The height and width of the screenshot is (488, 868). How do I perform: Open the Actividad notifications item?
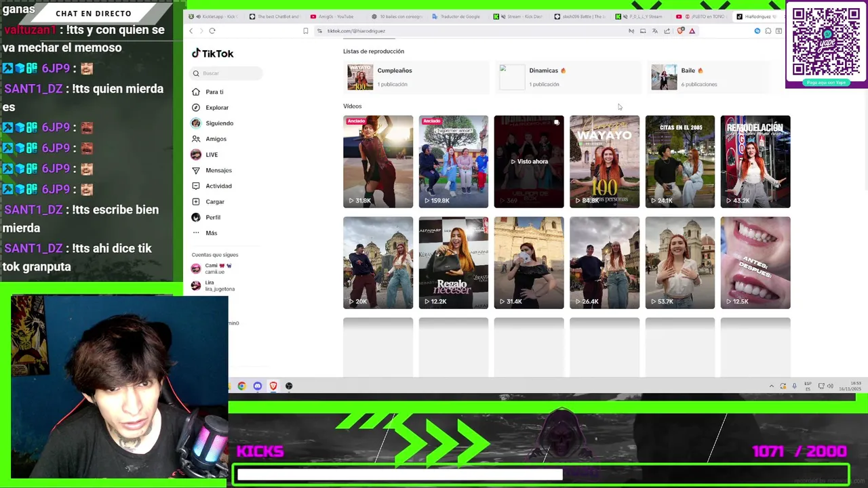(x=212, y=186)
